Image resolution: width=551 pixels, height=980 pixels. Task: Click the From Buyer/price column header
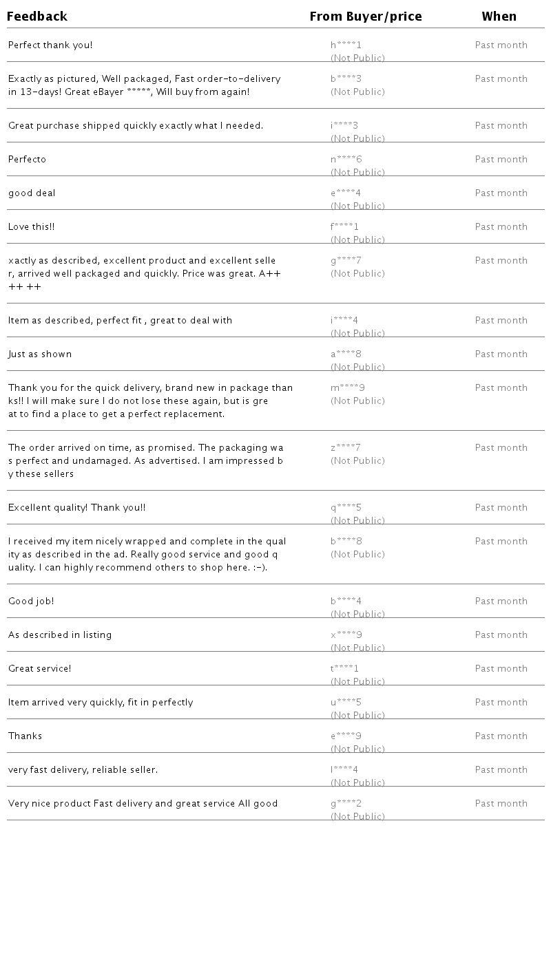tap(366, 17)
